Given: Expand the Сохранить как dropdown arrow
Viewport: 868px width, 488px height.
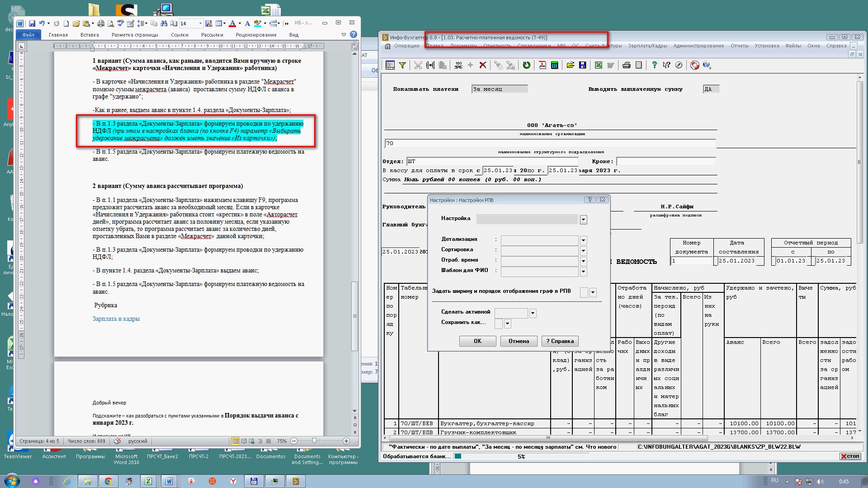Looking at the screenshot, I should pos(508,324).
